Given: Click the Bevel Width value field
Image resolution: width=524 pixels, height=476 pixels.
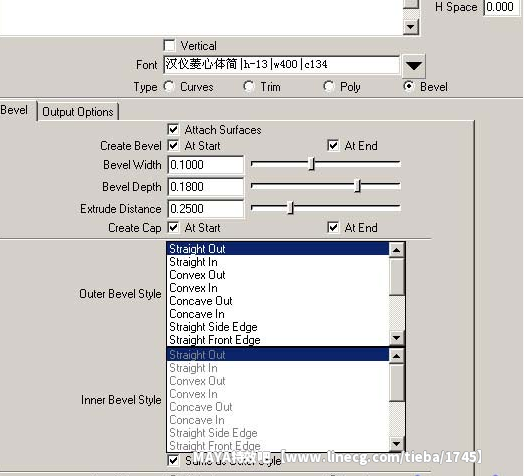Looking at the screenshot, I should [206, 165].
